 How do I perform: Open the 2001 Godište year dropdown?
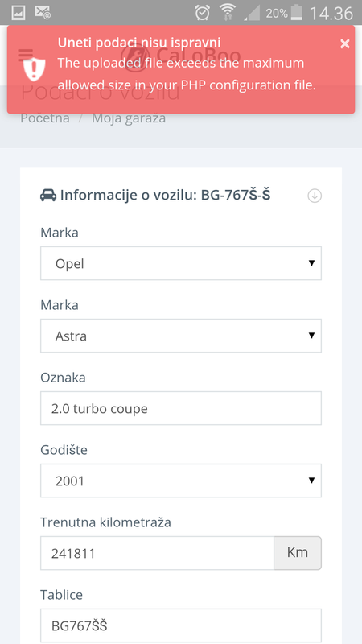(181, 481)
